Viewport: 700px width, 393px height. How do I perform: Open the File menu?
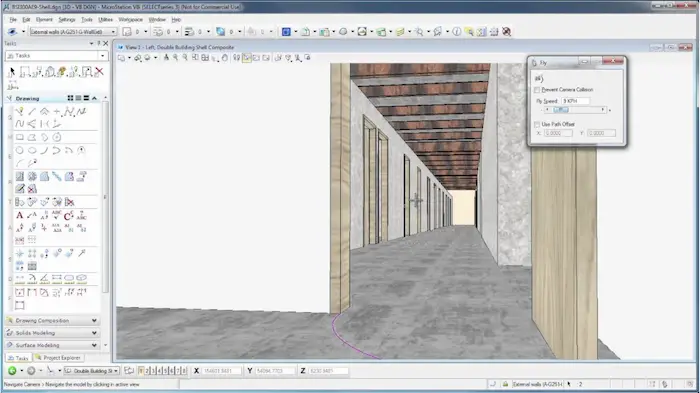(13, 20)
